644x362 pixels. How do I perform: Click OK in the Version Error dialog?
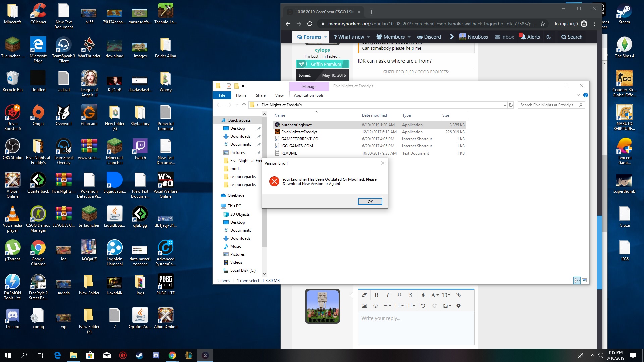point(370,202)
